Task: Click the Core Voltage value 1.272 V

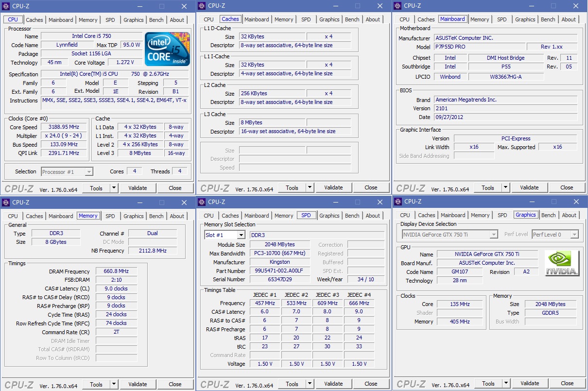Action: click(125, 63)
